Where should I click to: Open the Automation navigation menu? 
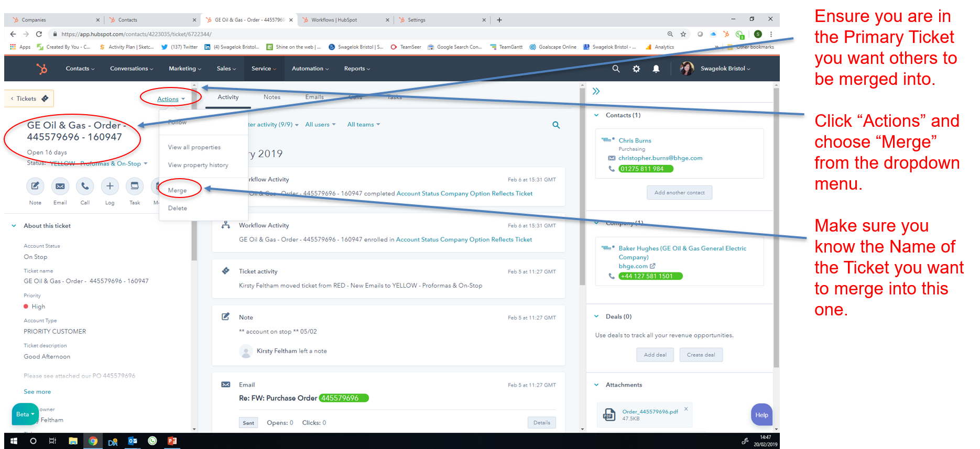point(310,69)
